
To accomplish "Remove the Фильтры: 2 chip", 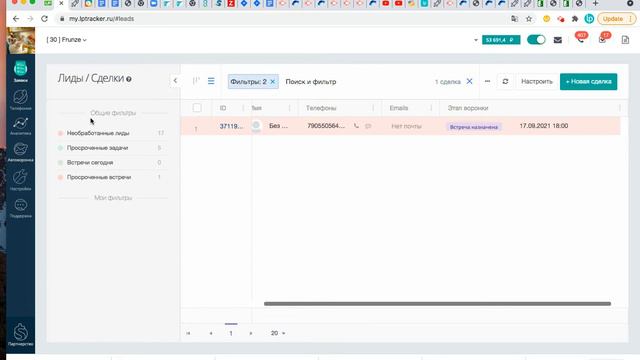I will pyautogui.click(x=273, y=82).
